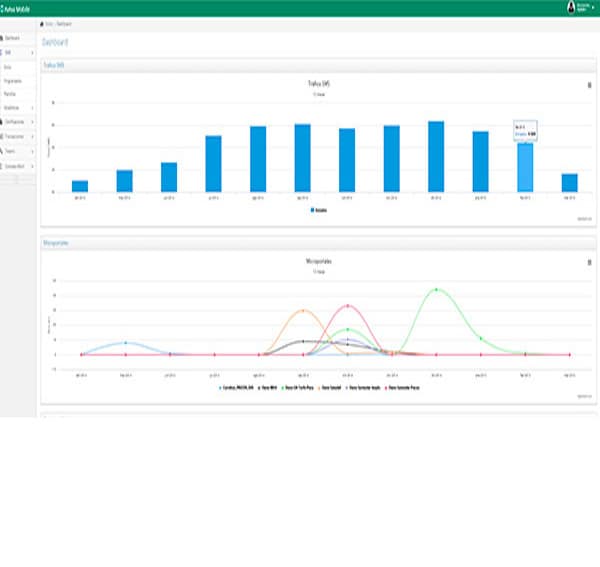Click the highlighted light-blue bar in the chart
Image resolution: width=600 pixels, height=567 pixels.
525,167
